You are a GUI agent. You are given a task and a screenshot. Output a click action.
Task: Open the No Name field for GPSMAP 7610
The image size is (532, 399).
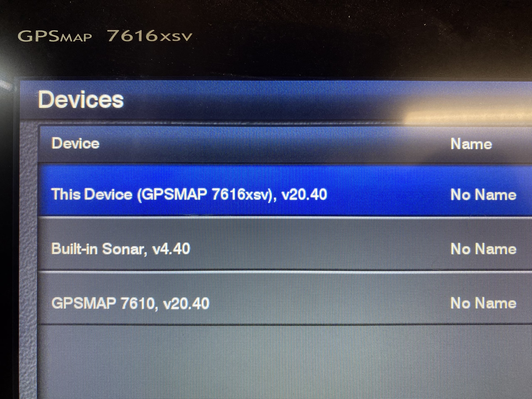(483, 303)
